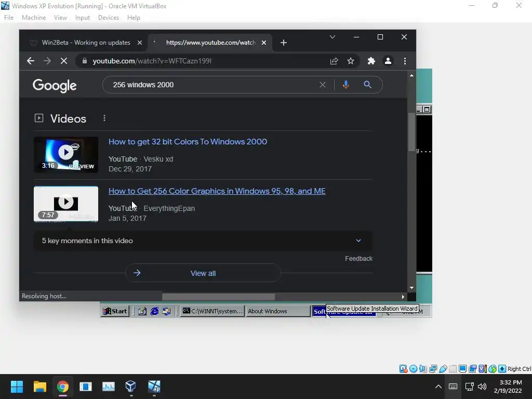Open the VirtualBox Devices menu

point(109,18)
